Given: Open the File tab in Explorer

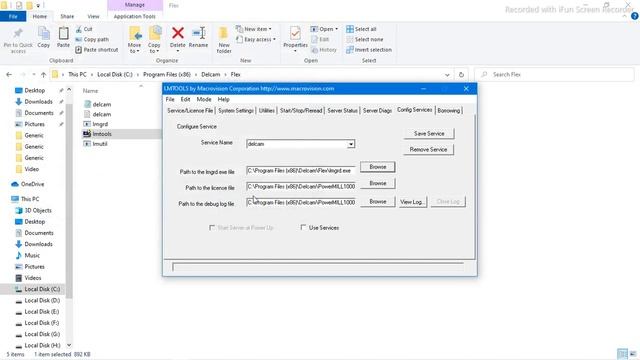Looking at the screenshot, I should (x=13, y=16).
